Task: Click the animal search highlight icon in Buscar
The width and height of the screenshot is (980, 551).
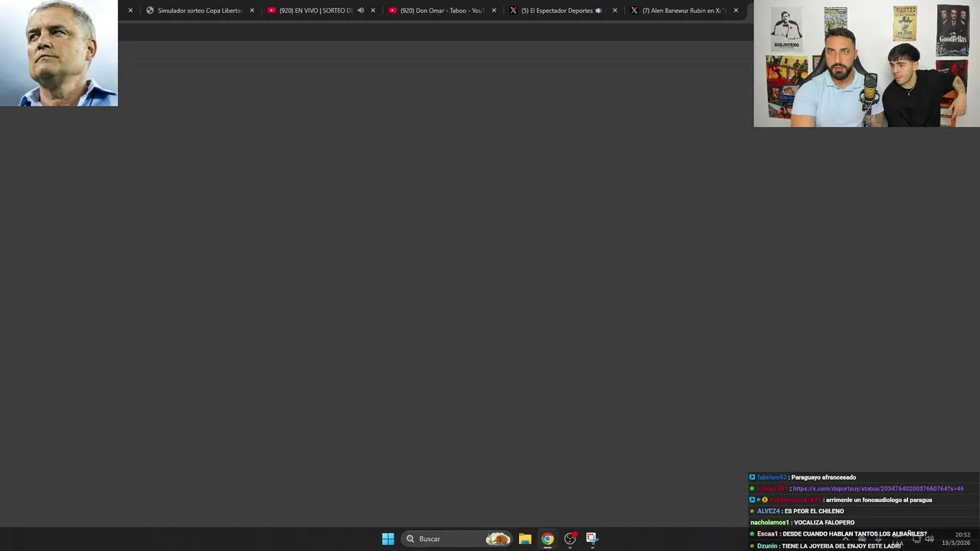Action: click(498, 539)
